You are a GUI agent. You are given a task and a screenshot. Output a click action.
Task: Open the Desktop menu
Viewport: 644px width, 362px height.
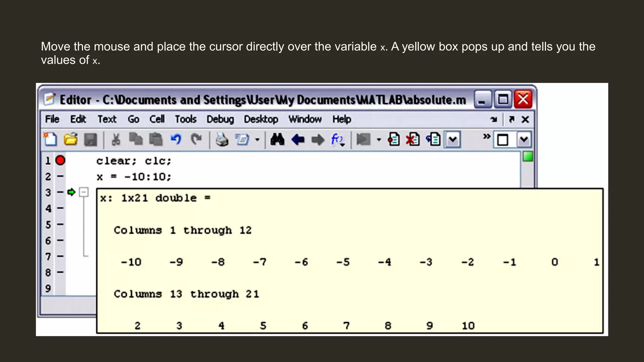coord(261,119)
